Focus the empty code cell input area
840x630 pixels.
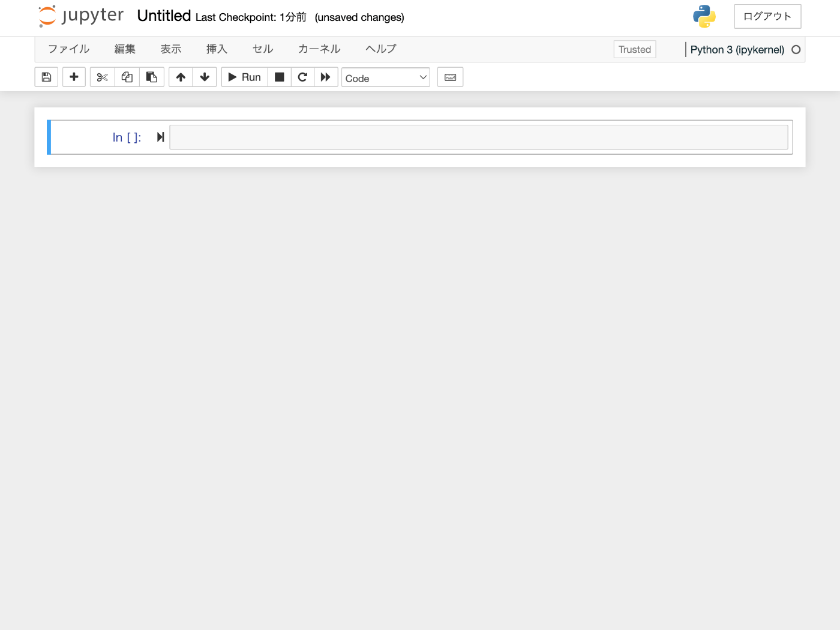click(x=479, y=137)
